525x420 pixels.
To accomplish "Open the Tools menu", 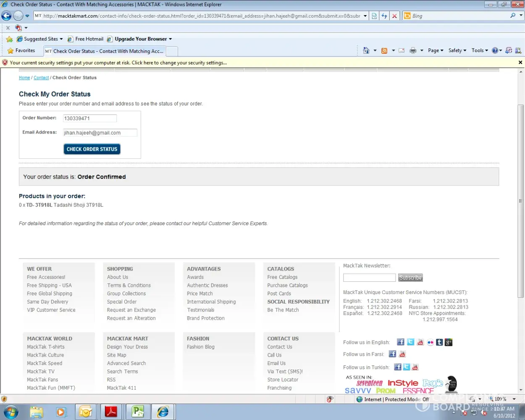I will [479, 50].
